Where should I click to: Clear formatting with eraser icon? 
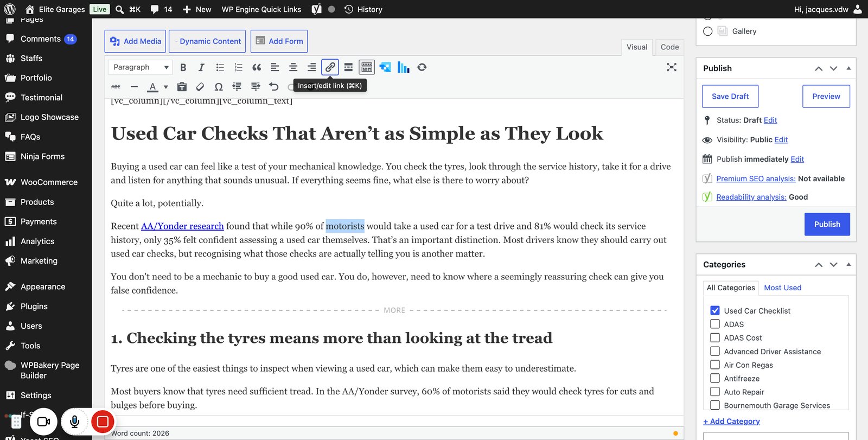pyautogui.click(x=200, y=87)
